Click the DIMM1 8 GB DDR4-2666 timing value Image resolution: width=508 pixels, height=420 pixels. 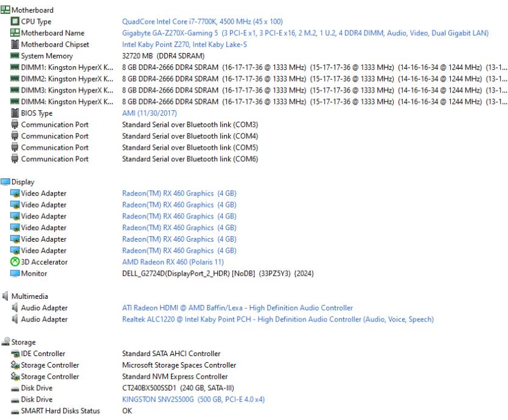[315, 68]
